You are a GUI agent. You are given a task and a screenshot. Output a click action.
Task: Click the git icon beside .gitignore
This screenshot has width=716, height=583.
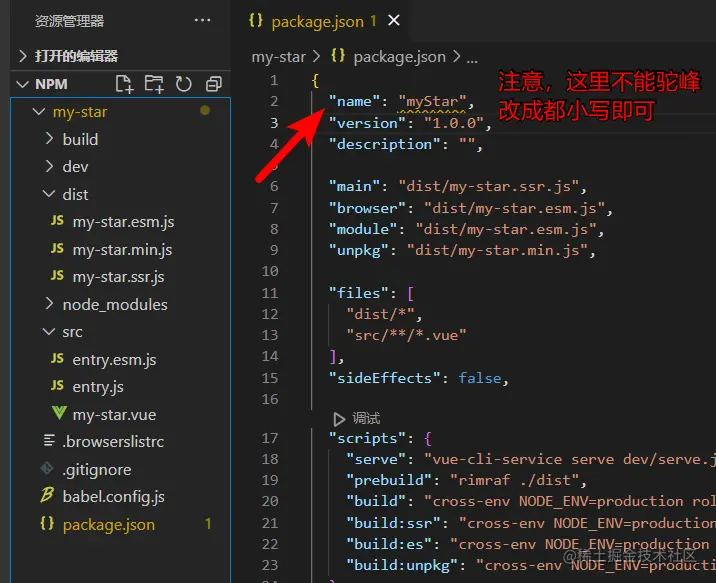[x=47, y=468]
